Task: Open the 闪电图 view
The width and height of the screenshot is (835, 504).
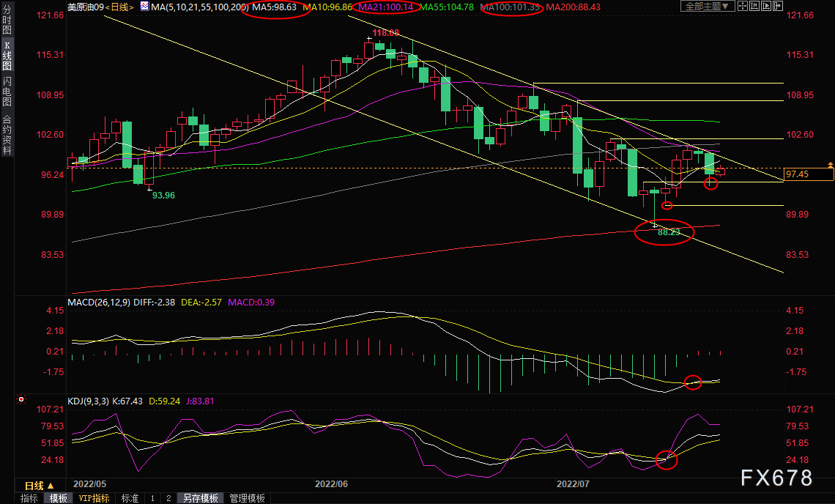Action: tap(7, 91)
